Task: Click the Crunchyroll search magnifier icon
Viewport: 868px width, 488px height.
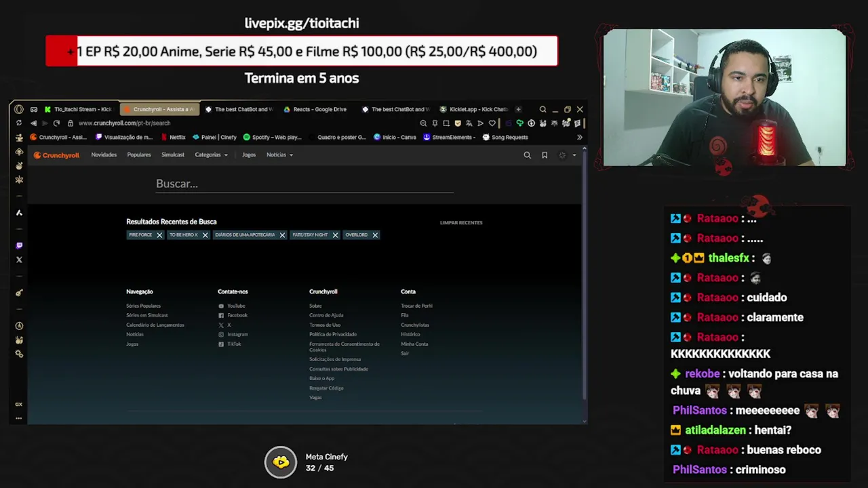Action: tap(527, 155)
